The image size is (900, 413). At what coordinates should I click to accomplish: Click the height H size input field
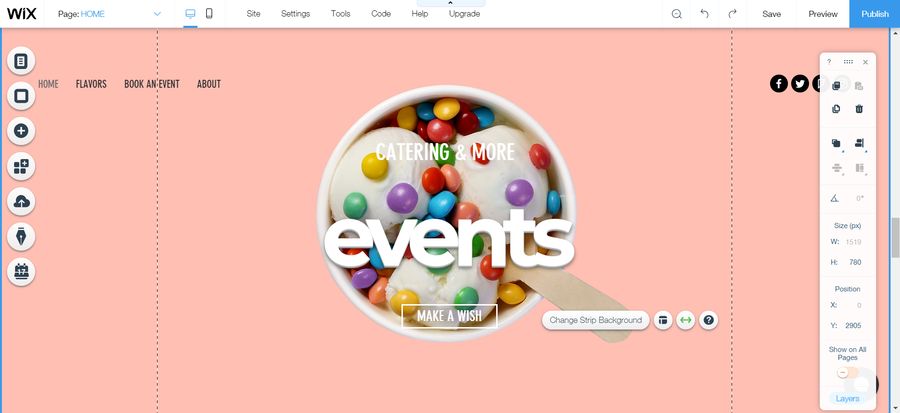pos(855,262)
